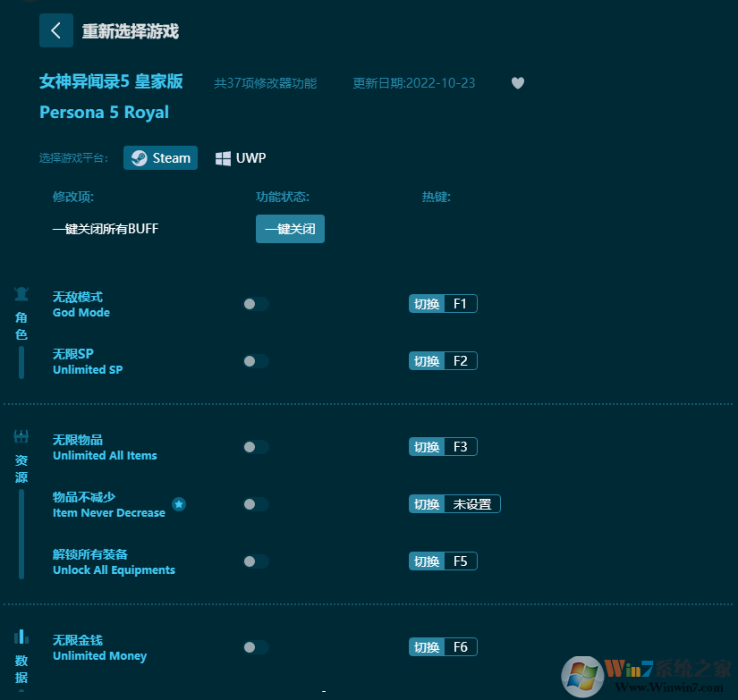The height and width of the screenshot is (700, 738).
Task: Switch to the UWP platform tab
Action: tap(241, 157)
